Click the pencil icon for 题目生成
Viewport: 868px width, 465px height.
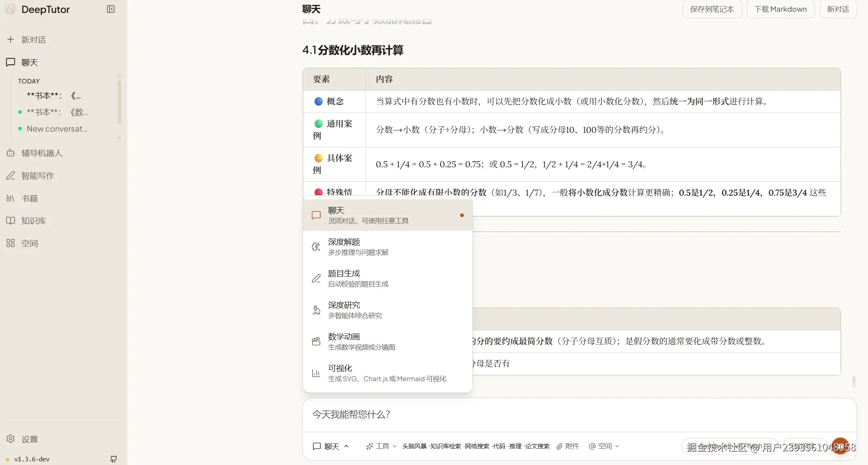coord(316,278)
